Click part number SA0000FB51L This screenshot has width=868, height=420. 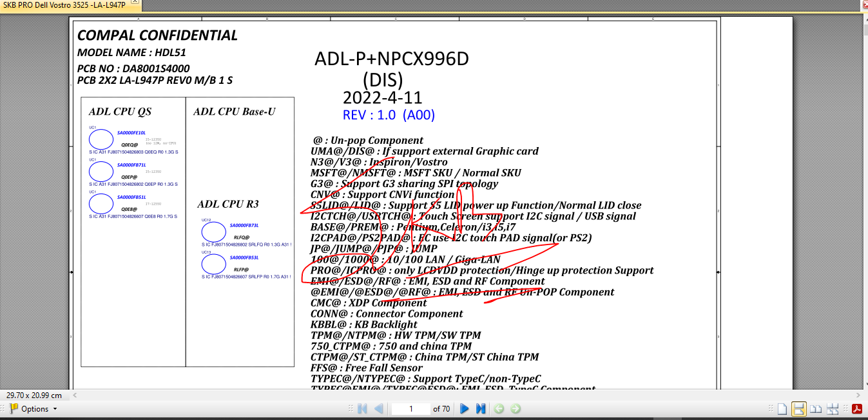(x=131, y=197)
